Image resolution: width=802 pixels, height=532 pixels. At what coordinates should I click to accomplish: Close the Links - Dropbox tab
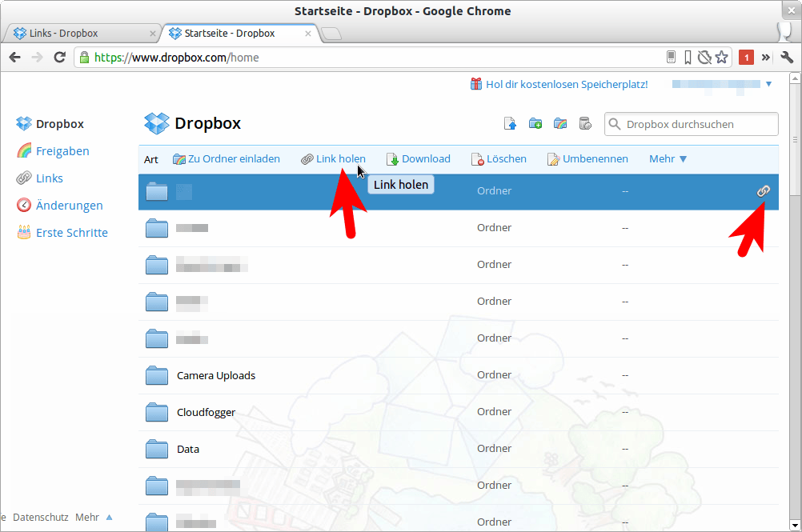pyautogui.click(x=152, y=34)
